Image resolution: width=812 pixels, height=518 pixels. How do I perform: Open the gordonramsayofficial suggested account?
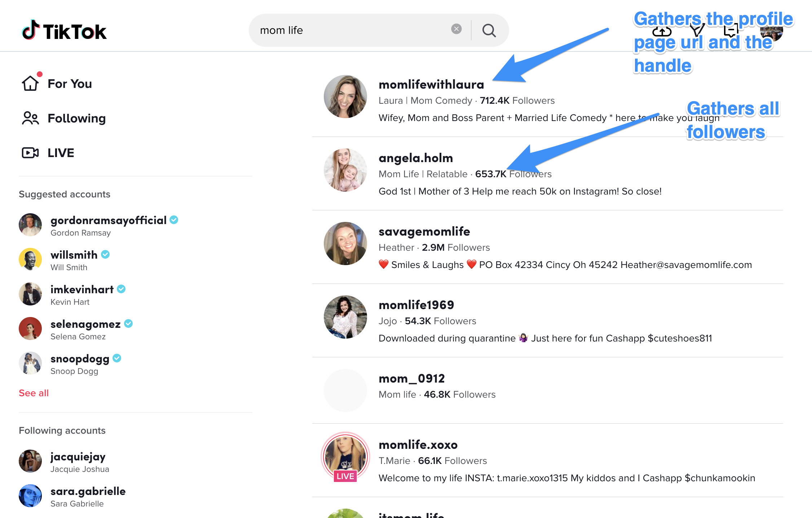tap(108, 220)
